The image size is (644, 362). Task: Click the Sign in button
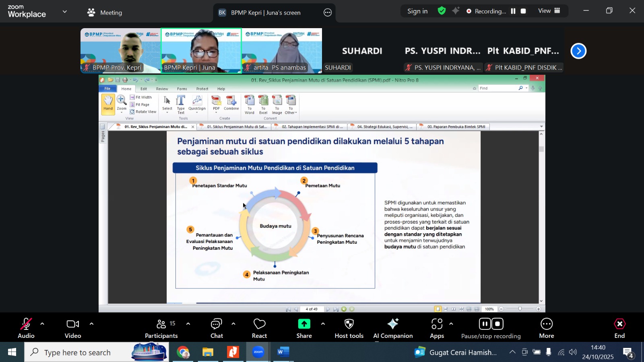(x=417, y=11)
